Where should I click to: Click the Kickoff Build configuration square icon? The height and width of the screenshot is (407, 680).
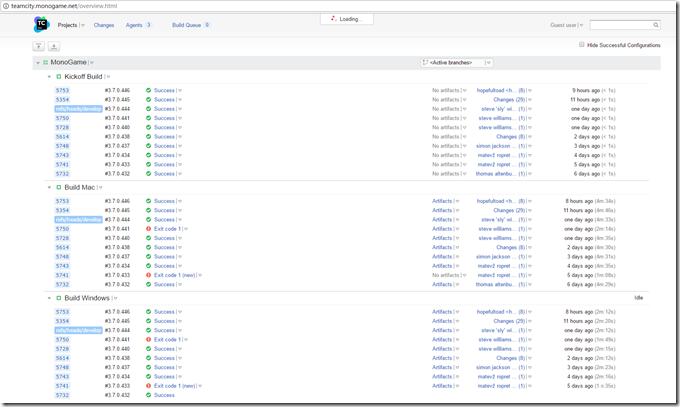[x=59, y=76]
